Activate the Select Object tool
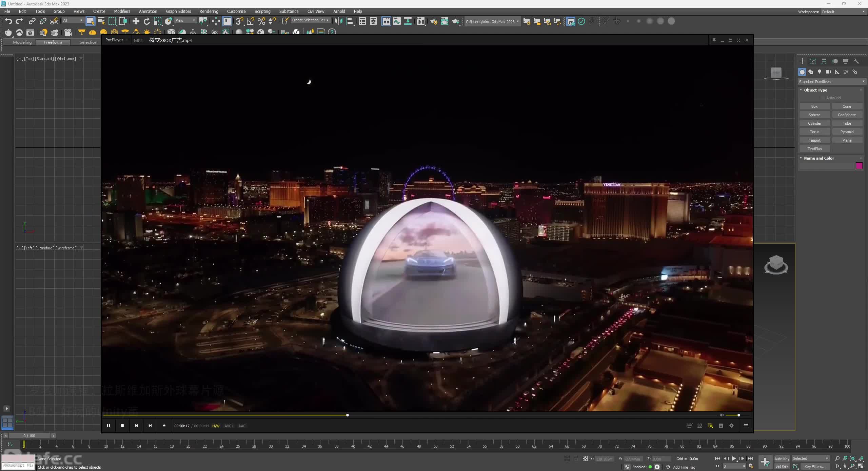 (x=90, y=21)
